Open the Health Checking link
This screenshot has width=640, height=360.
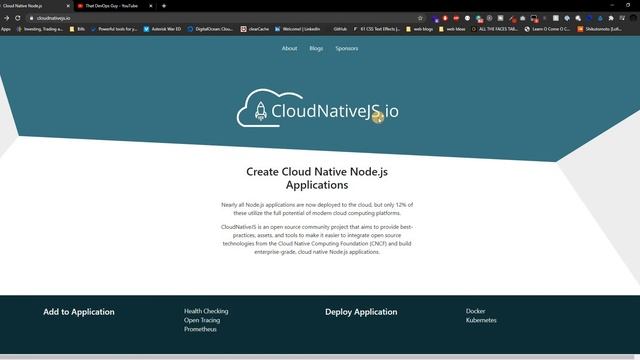pos(206,311)
